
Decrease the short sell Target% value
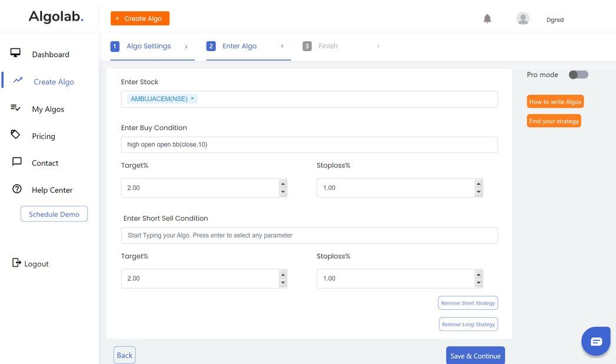pos(283,283)
